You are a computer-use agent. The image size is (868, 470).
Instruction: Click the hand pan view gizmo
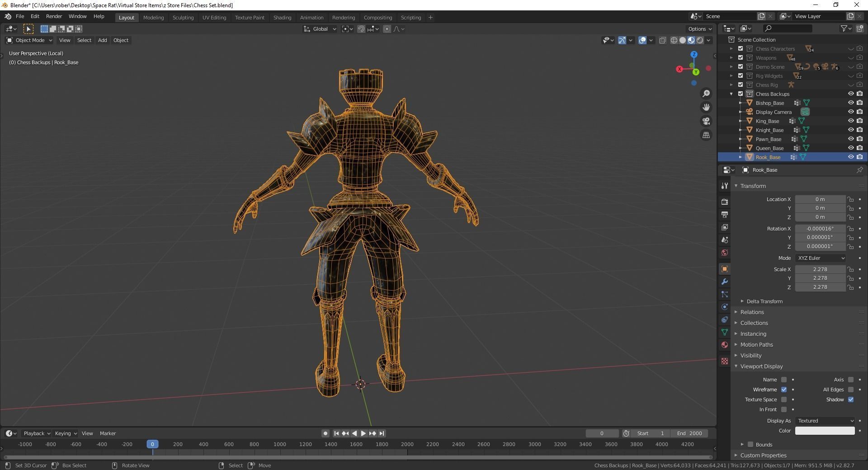(706, 108)
